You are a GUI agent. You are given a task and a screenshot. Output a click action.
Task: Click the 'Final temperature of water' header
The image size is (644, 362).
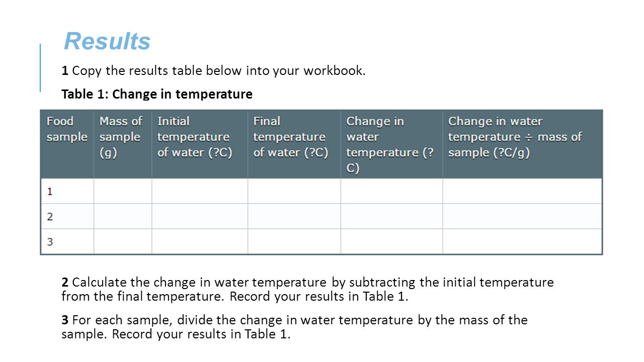point(294,144)
